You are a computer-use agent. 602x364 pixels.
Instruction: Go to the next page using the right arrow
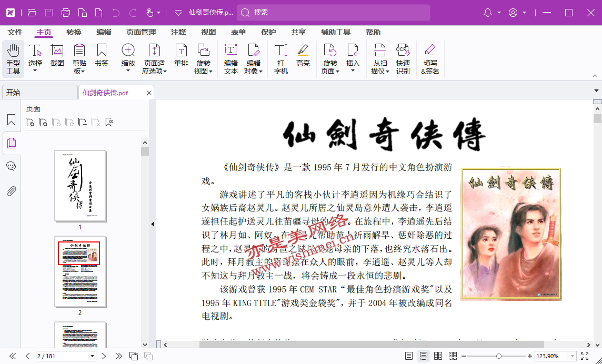(104, 356)
